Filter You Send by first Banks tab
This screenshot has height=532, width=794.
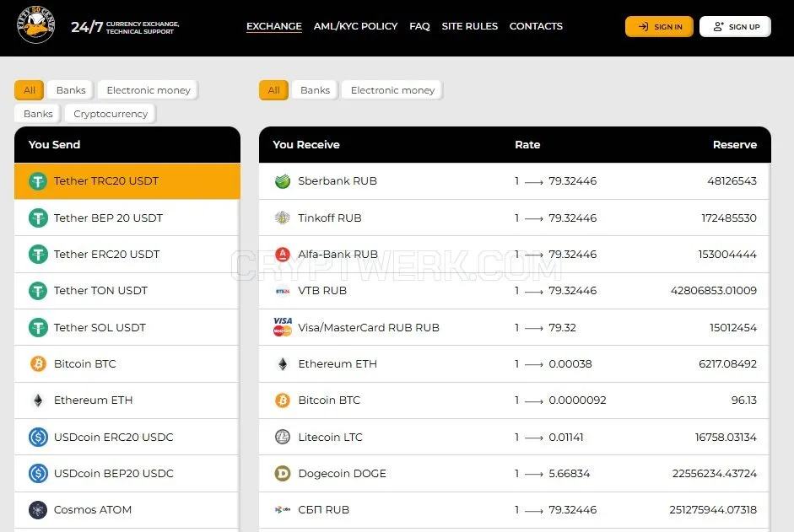click(70, 90)
